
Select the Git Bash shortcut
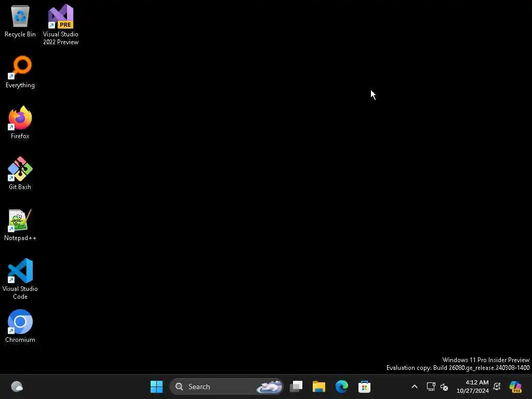pyautogui.click(x=20, y=174)
